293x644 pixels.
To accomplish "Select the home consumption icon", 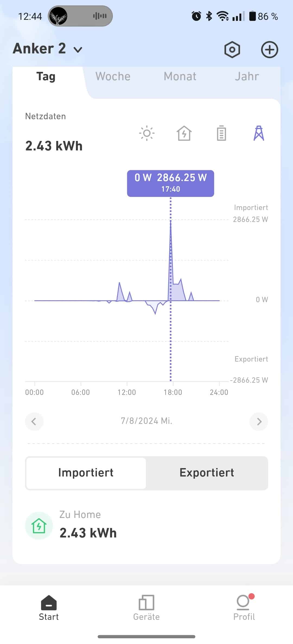I will tap(184, 133).
